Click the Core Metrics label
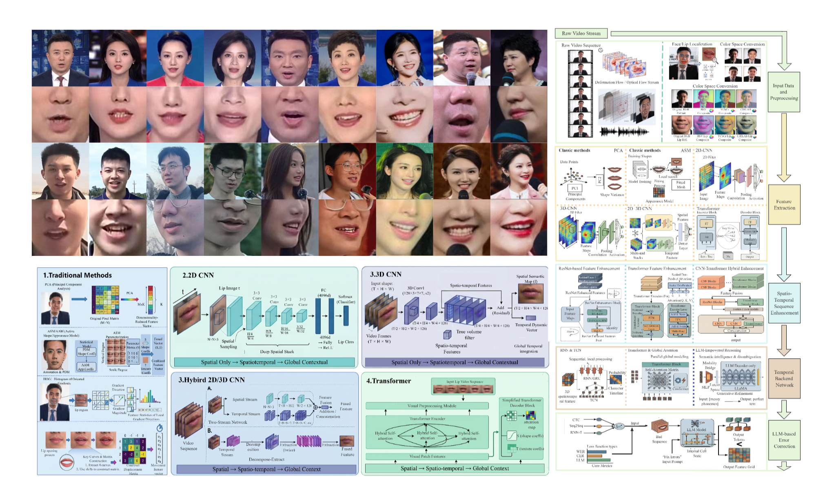The width and height of the screenshot is (825, 504). 602,466
